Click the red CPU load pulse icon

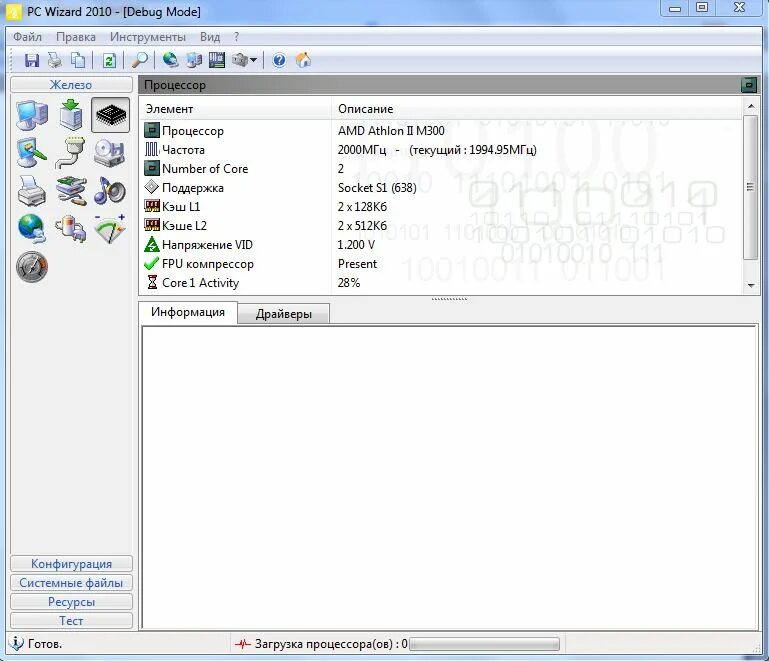[x=242, y=644]
